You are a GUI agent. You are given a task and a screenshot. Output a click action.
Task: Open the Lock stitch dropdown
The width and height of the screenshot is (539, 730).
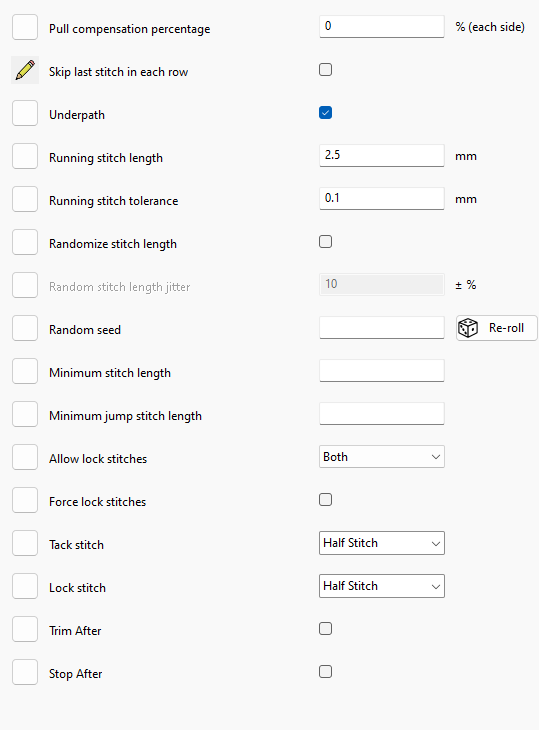pyautogui.click(x=382, y=586)
